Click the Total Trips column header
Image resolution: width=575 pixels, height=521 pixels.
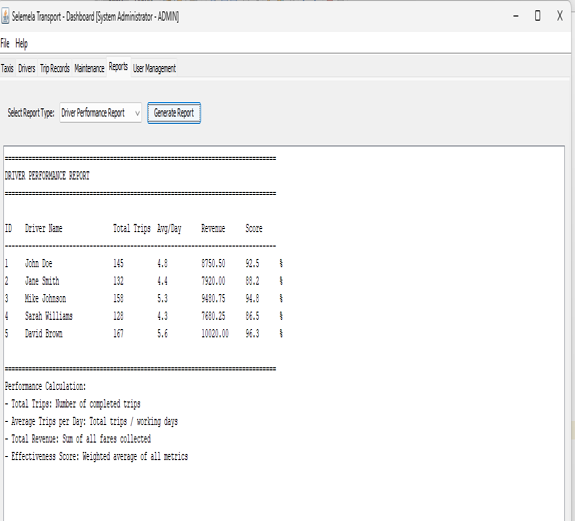tap(132, 228)
